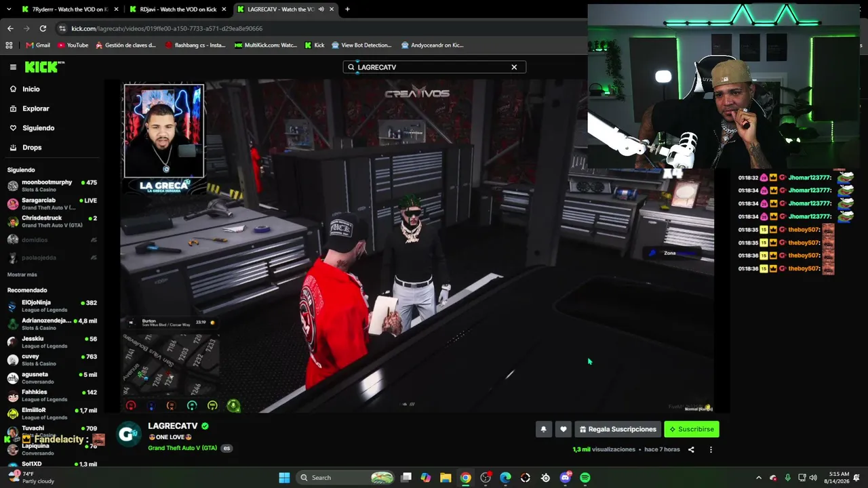Show hidden system tray icons
Image resolution: width=868 pixels, height=488 pixels.
coord(758,478)
